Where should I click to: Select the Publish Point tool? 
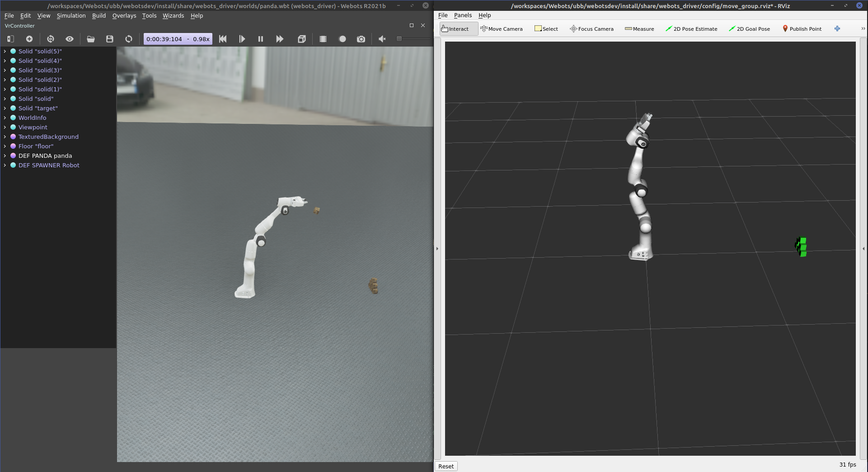tap(802, 29)
